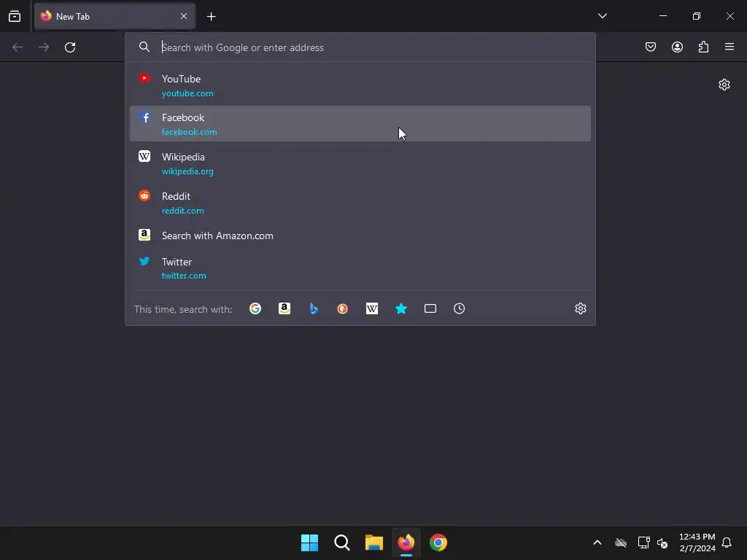
Task: Open the Firefox account icon
Action: click(x=677, y=47)
